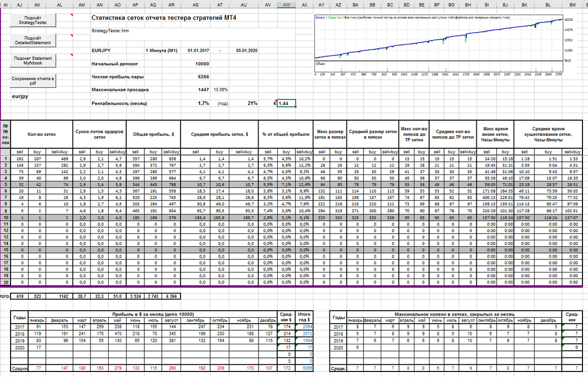This screenshot has width=588, height=377.
Task: Click the 'Среднее время существования сетки' header
Action: point(548,134)
